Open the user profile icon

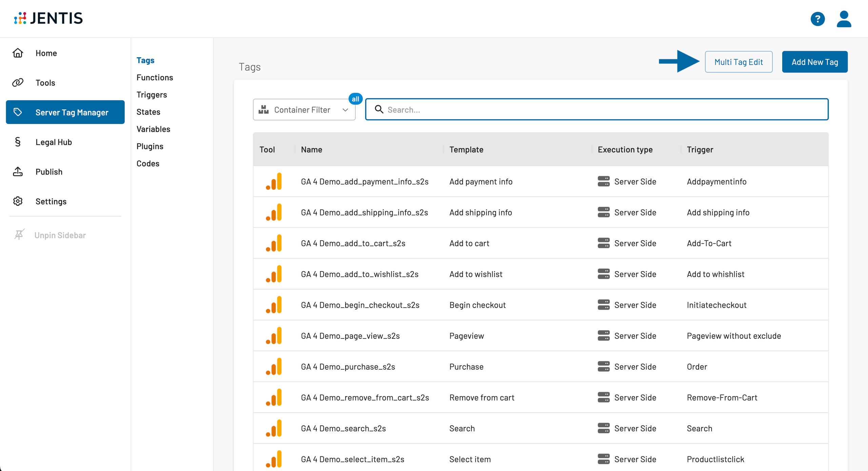tap(844, 19)
